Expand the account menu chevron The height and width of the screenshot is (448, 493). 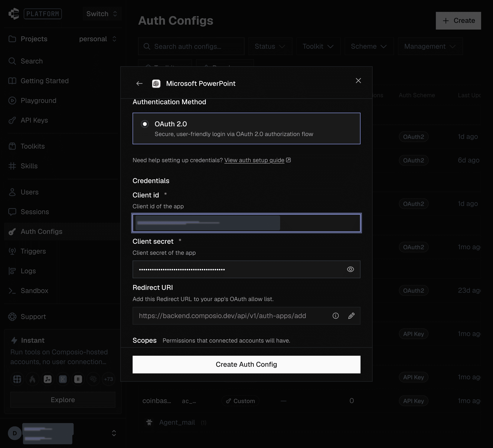114,433
